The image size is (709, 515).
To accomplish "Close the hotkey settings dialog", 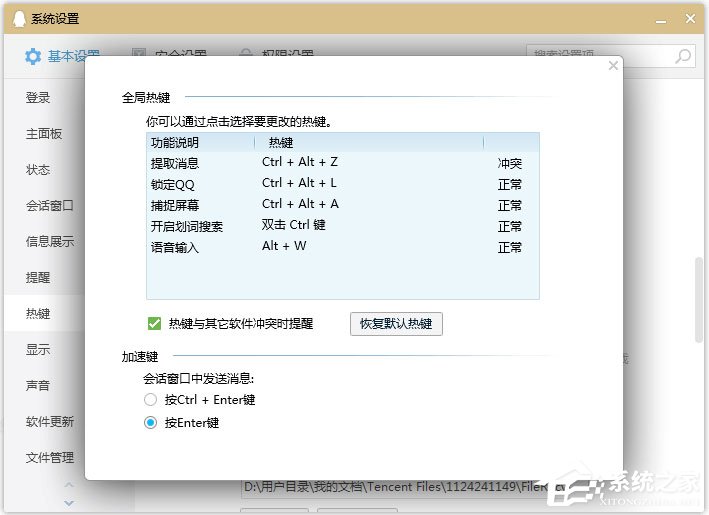I will pos(614,66).
